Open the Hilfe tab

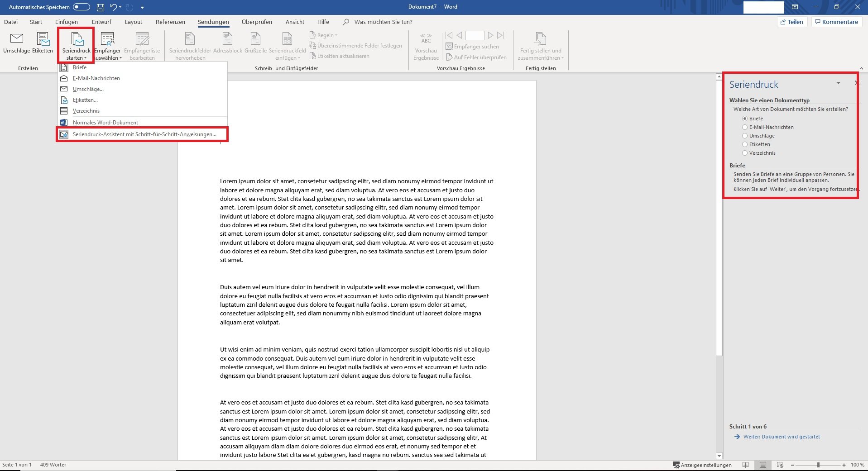coord(323,22)
